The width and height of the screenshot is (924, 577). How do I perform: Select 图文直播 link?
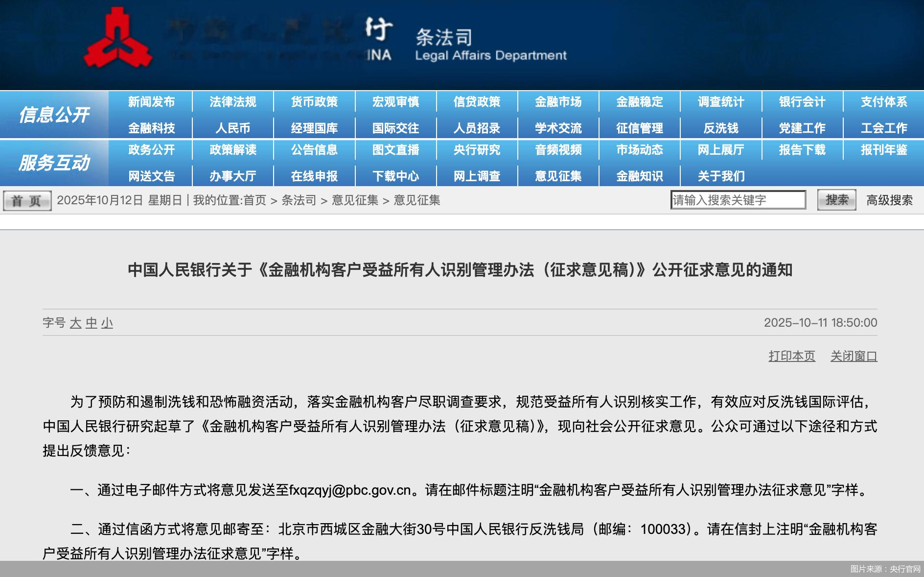395,150
